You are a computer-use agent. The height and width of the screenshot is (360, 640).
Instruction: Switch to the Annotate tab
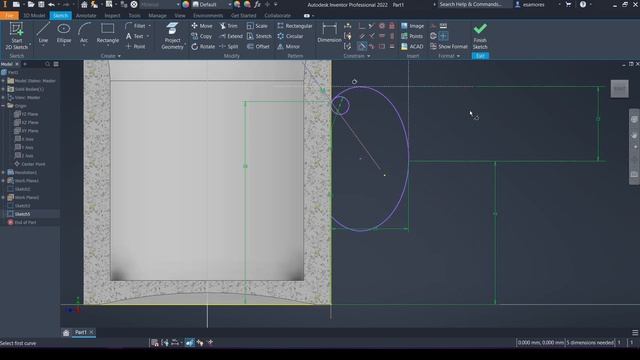[86, 16]
